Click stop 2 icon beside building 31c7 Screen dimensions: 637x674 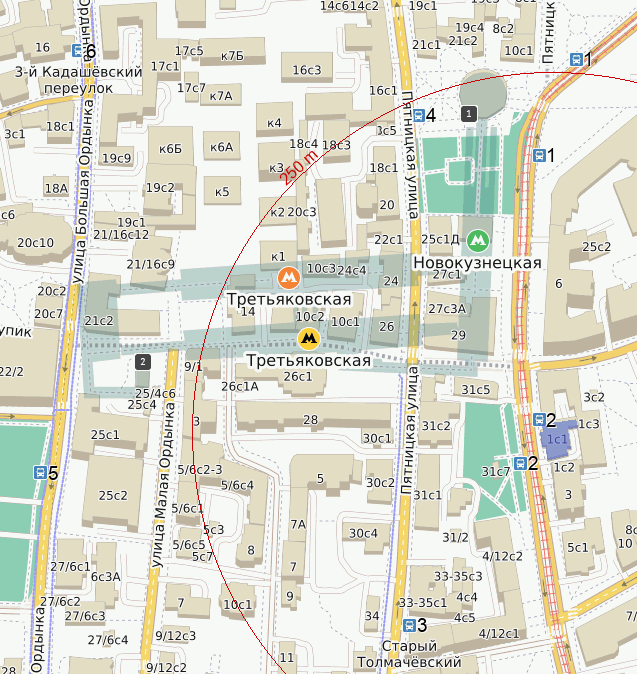520,462
